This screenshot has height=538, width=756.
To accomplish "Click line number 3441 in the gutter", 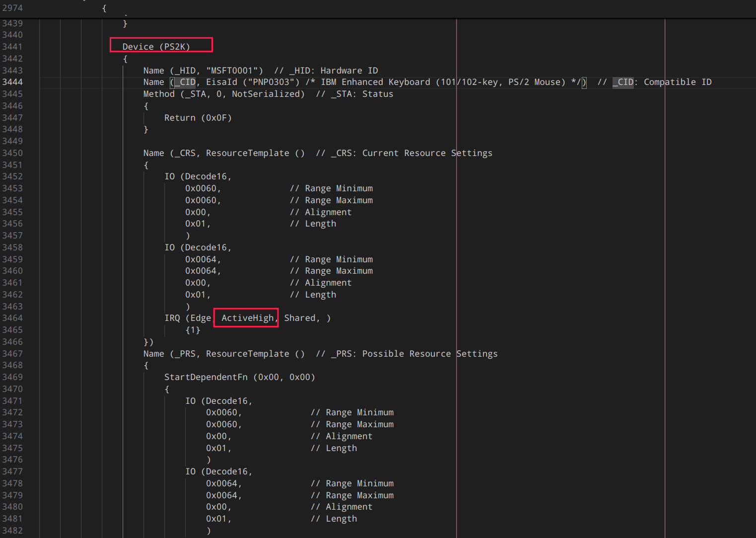I will click(x=12, y=47).
